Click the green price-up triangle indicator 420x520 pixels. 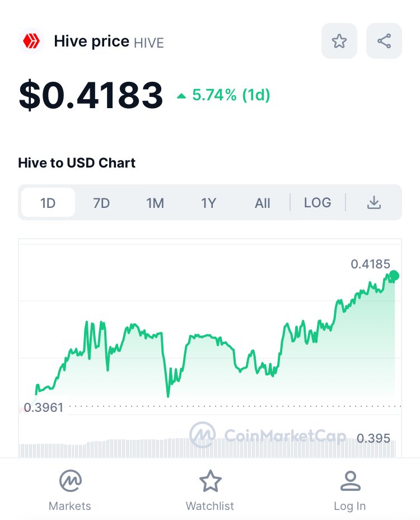181,96
